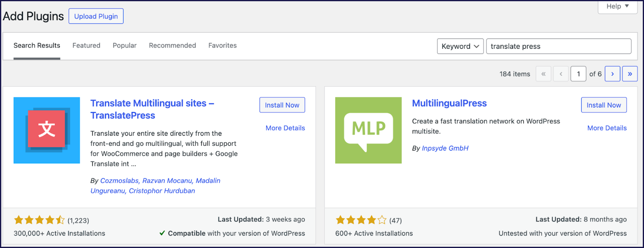Open the MultilingualPress plugin title link
Screen dimensions: 644x248
[x=449, y=103]
